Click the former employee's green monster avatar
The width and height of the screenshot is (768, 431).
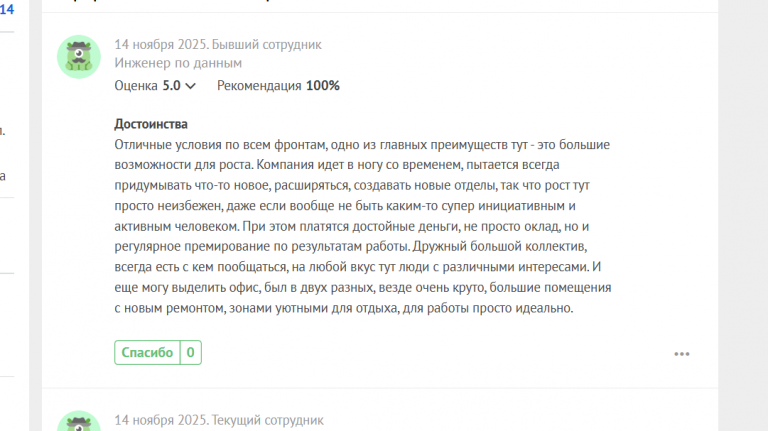[x=78, y=56]
